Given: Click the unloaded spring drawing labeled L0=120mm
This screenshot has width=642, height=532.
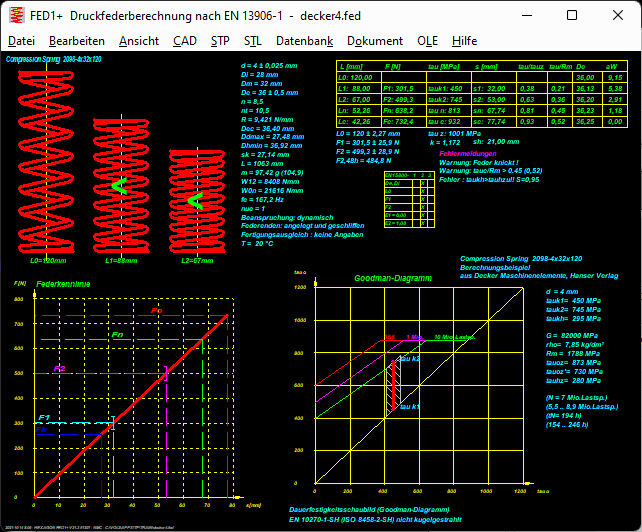Looking at the screenshot, I should point(48,160).
